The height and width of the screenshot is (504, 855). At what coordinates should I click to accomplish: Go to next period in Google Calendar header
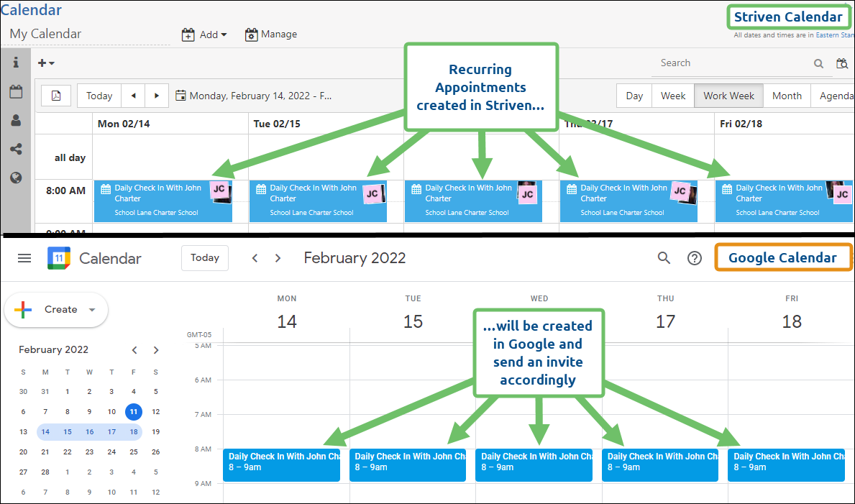[278, 258]
